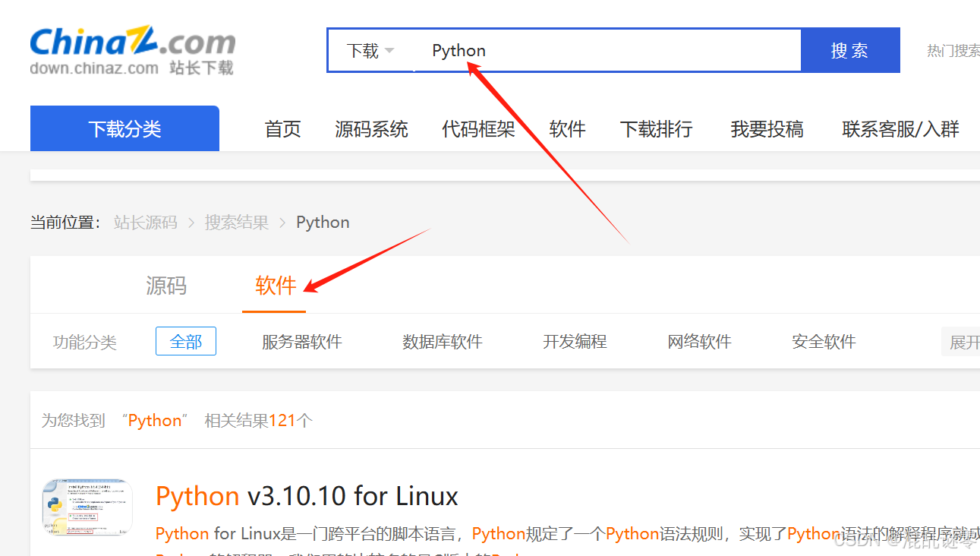The width and height of the screenshot is (980, 556).
Task: Filter by 网络软件 category
Action: (700, 342)
